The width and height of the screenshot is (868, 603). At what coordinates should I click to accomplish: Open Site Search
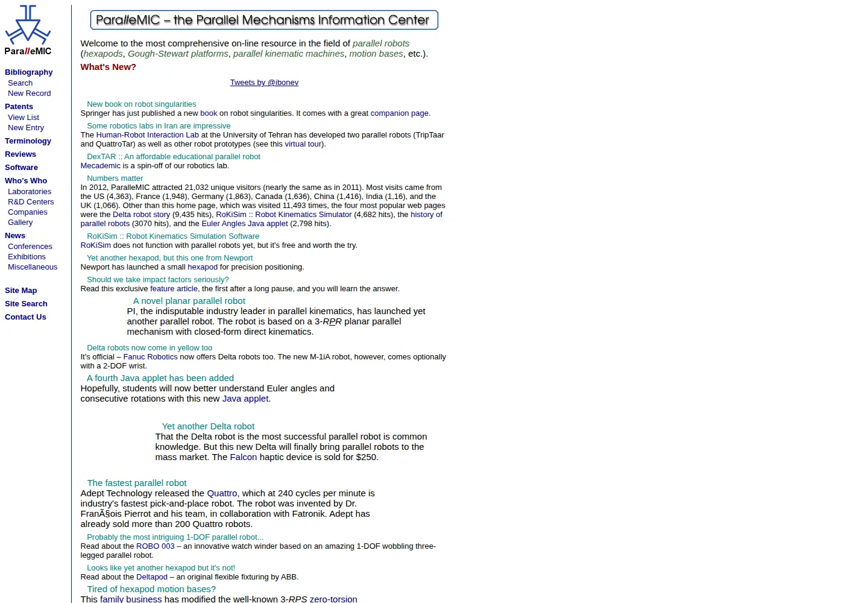[x=26, y=304]
